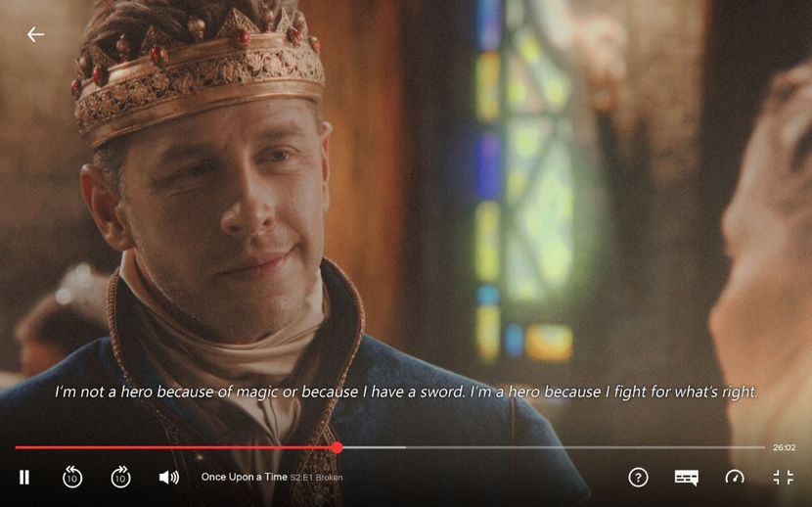Pause the video playback
This screenshot has height=507, width=812.
click(24, 477)
